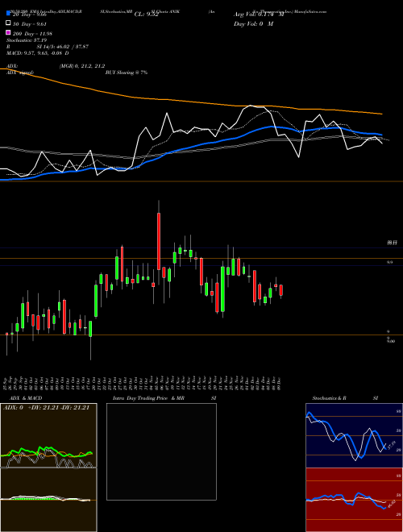This screenshot has width=403, height=532.
Task: Click the magenta 200 Day legend swatch
Action: point(8,32)
